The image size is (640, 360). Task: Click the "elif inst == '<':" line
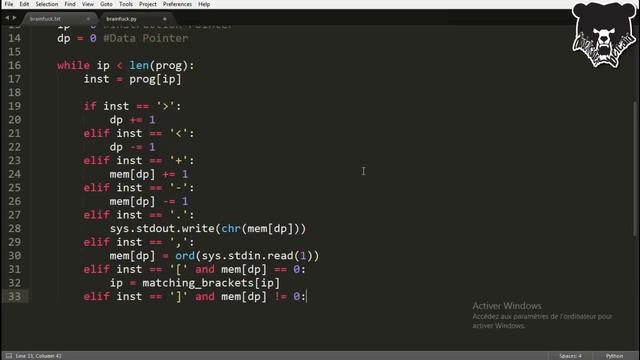[x=139, y=133]
